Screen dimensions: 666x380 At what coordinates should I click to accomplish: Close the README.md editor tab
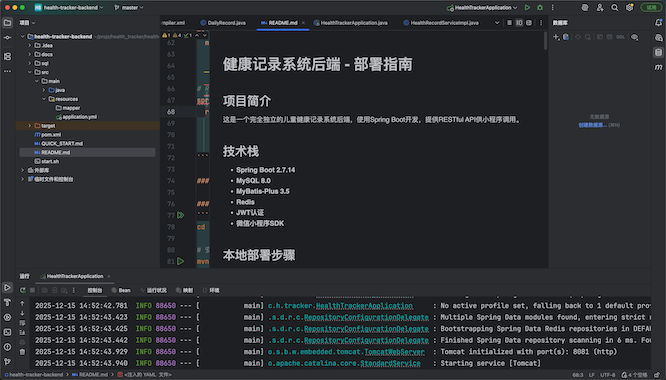pos(303,23)
